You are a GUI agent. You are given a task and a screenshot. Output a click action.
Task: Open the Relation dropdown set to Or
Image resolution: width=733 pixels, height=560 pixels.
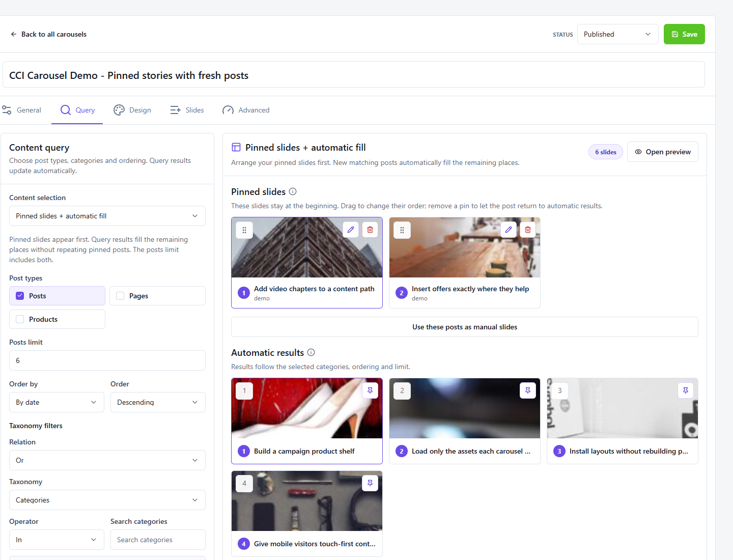[107, 460]
